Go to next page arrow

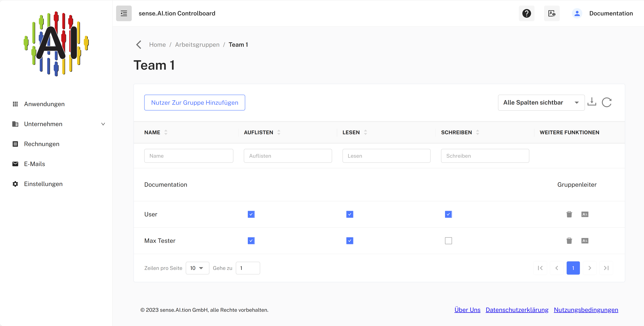click(x=590, y=268)
